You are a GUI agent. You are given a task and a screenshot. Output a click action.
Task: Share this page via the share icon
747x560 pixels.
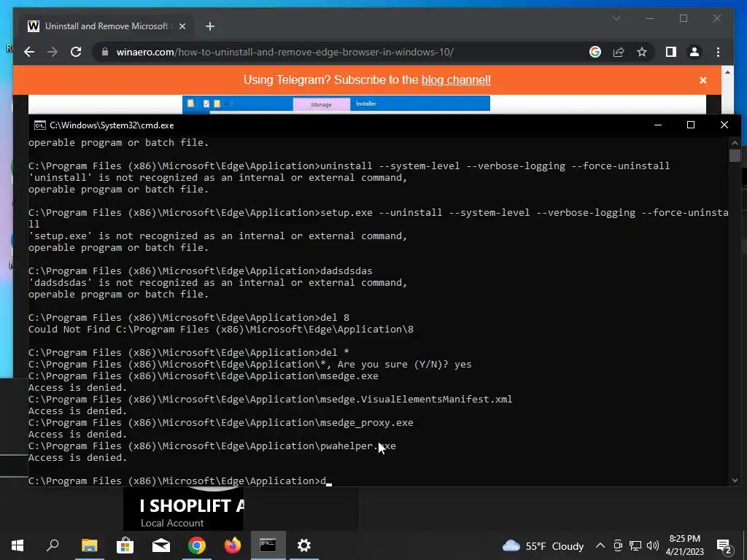click(619, 52)
